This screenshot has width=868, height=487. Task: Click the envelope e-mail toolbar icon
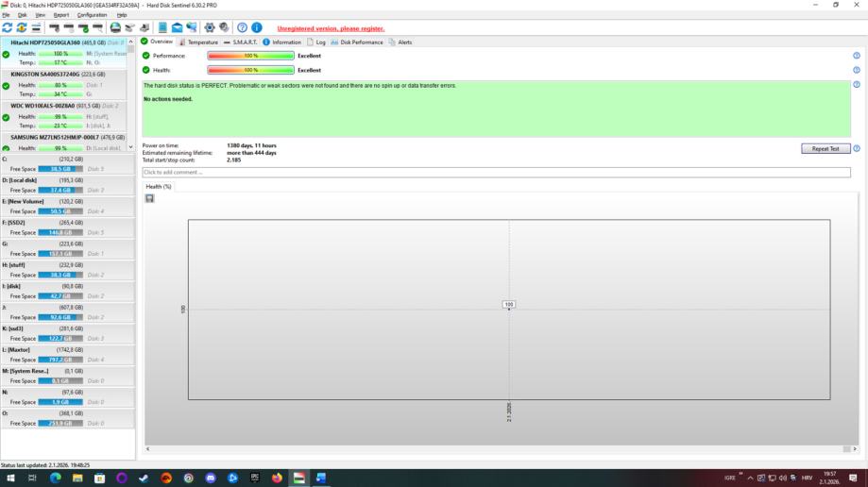[x=178, y=27]
